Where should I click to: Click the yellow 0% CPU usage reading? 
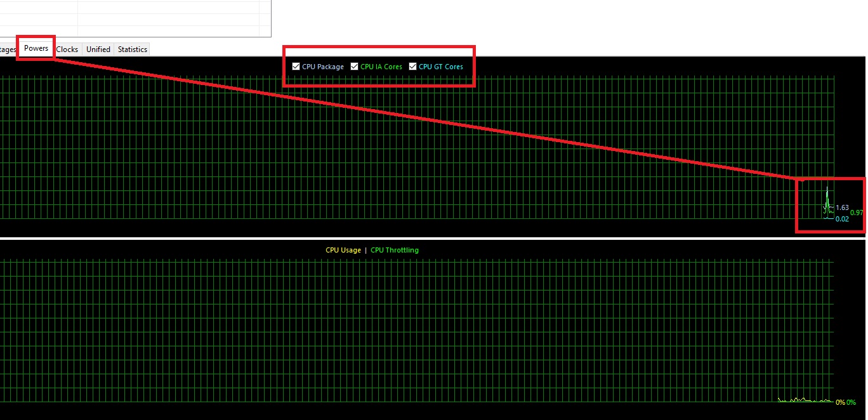pos(839,402)
